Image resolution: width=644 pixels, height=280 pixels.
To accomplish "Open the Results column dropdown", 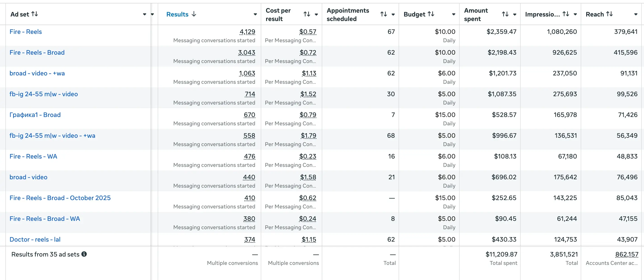I will pyautogui.click(x=255, y=14).
